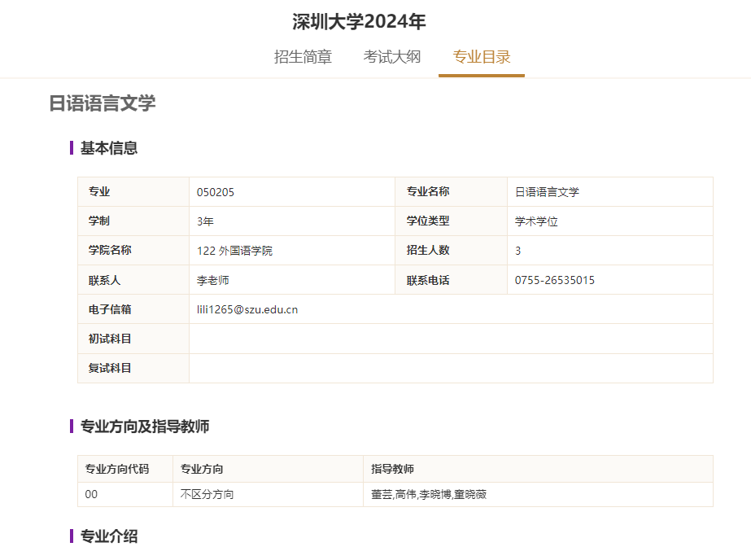Screen dimensions: 751x560
Task: Click the 电子信箱 label cell
Action: 133,309
